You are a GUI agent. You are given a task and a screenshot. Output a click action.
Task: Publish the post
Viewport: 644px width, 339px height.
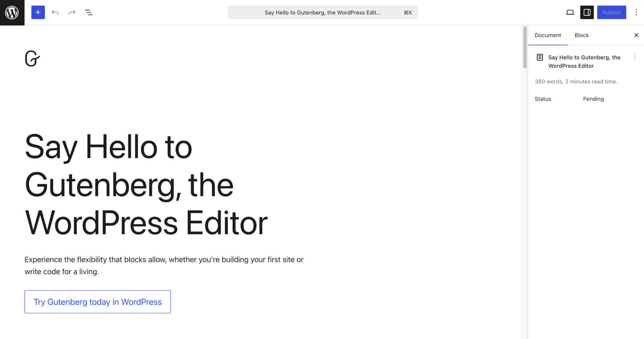611,12
